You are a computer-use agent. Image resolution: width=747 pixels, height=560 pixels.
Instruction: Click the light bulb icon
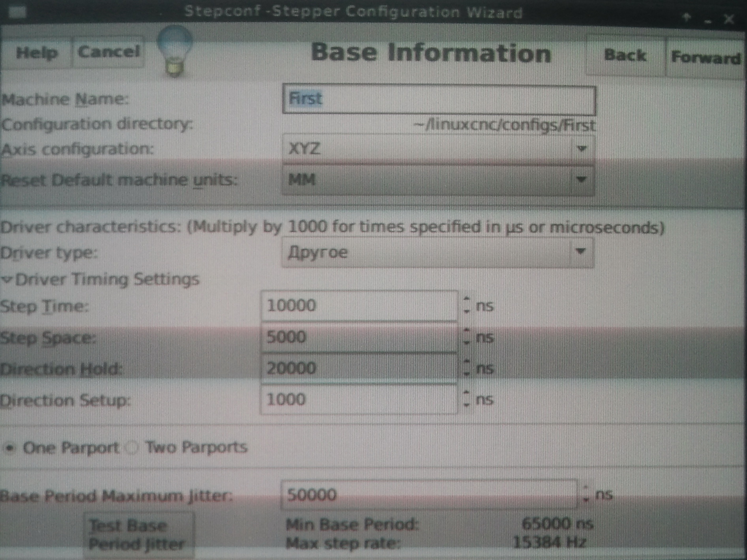175,51
